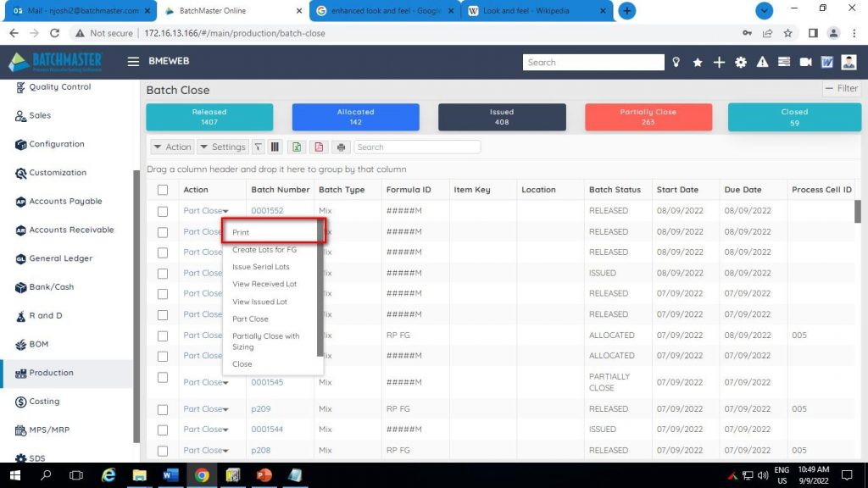Click the gear settings icon in header
Image resolution: width=868 pixels, height=488 pixels.
coord(741,63)
